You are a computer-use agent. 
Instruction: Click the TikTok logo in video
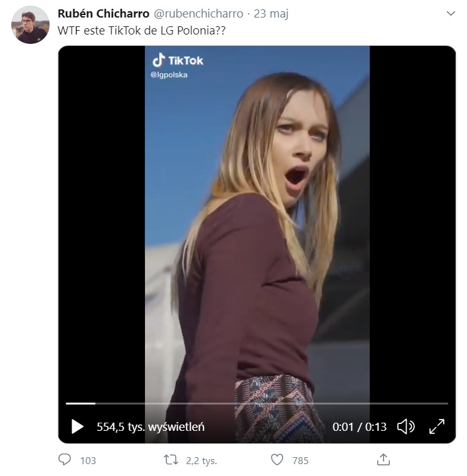[178, 61]
